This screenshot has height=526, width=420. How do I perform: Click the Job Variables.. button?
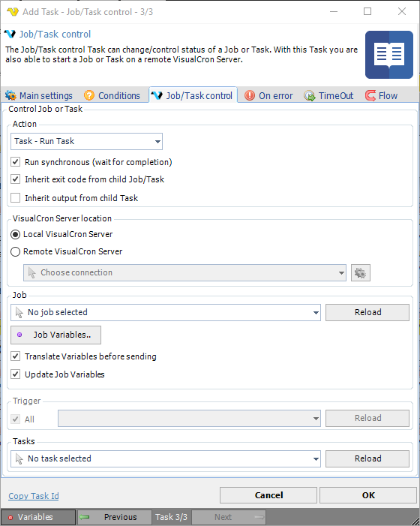coord(55,335)
